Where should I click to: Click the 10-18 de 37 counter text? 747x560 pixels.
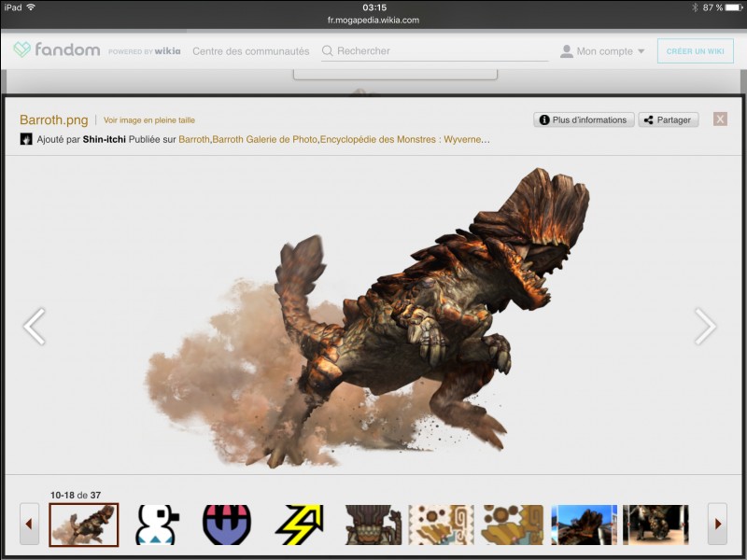click(x=76, y=495)
